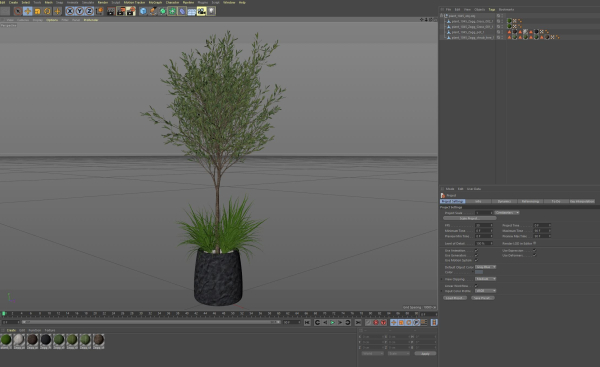Open the Object Manager Tags menu

pyautogui.click(x=492, y=10)
